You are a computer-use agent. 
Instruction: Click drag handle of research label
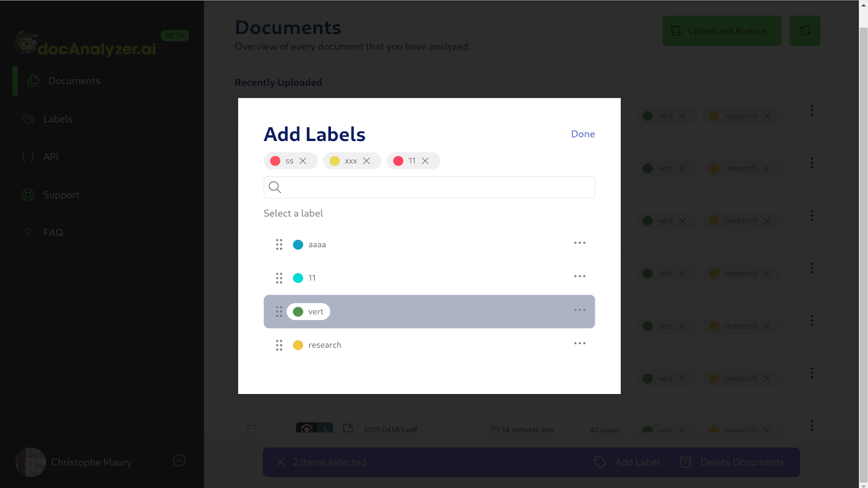(279, 345)
